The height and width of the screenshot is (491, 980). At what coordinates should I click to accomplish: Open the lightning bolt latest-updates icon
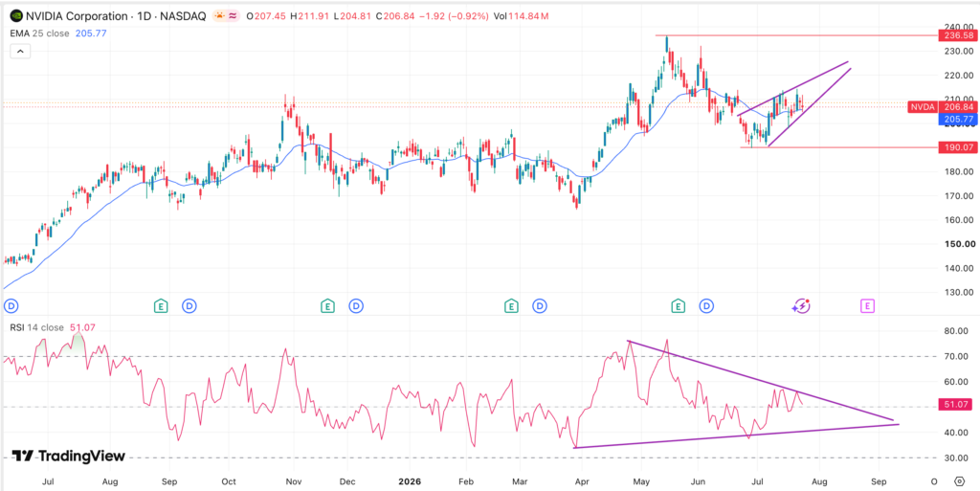tap(801, 306)
